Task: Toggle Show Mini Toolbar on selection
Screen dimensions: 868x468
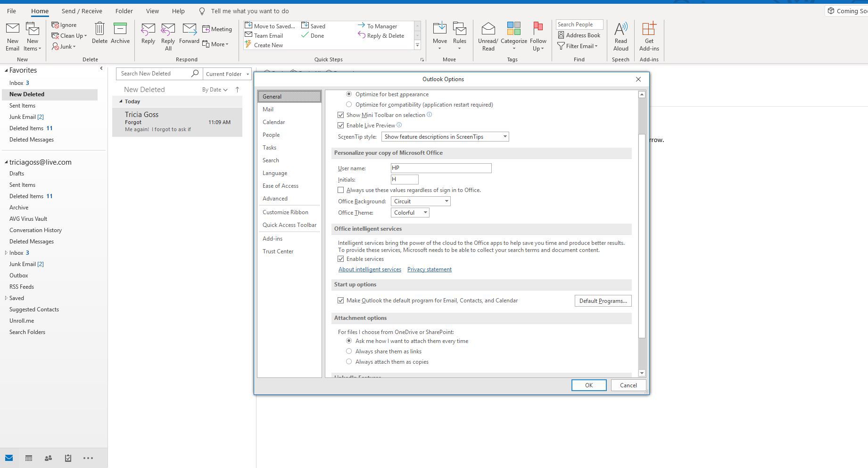Action: click(340, 115)
